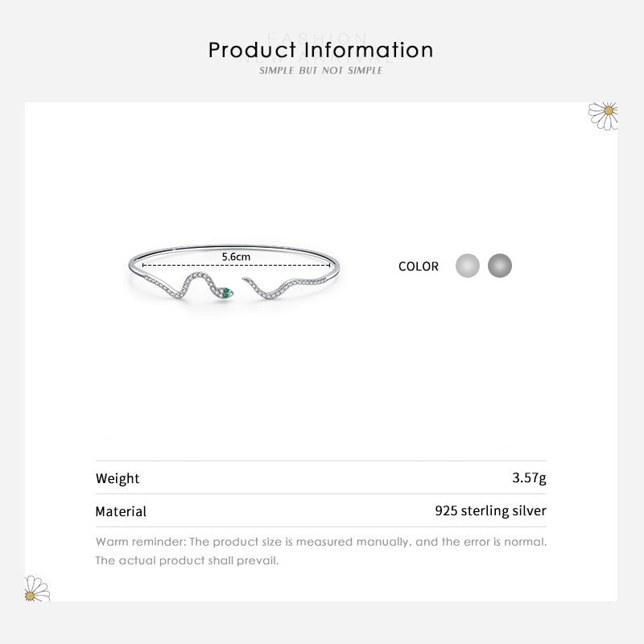This screenshot has width=644, height=644.
Task: Click the daisy flower icon at top right
Action: 604,114
